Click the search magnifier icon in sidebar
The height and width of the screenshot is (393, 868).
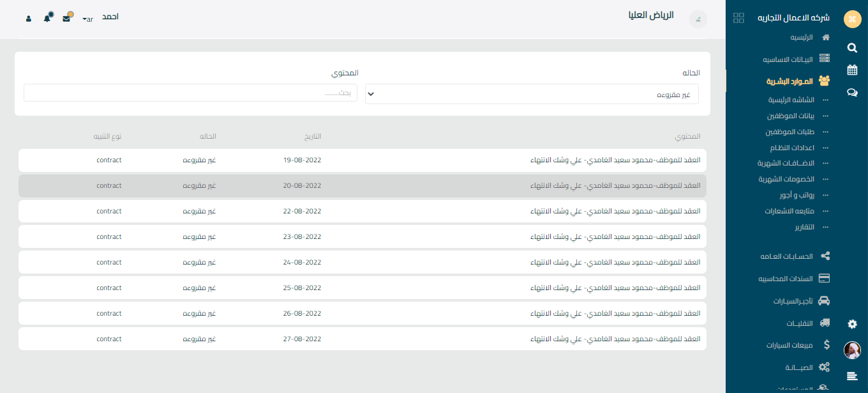click(852, 47)
